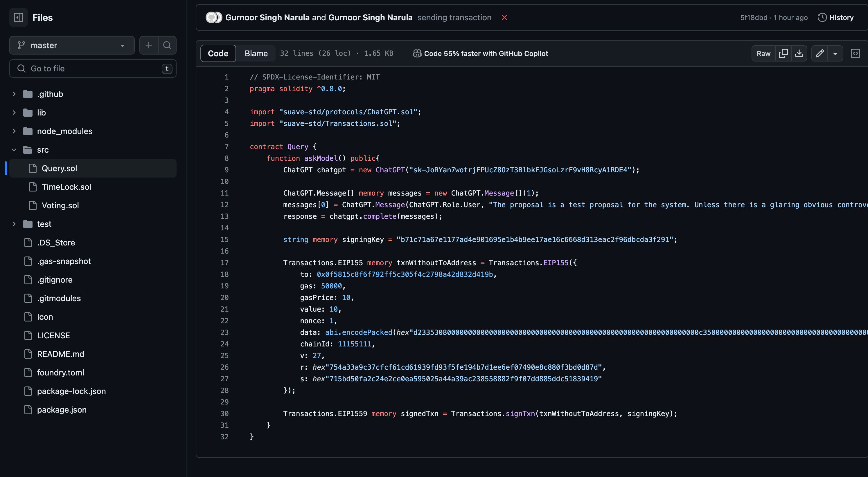
Task: Select line number 23
Action: pyautogui.click(x=224, y=333)
